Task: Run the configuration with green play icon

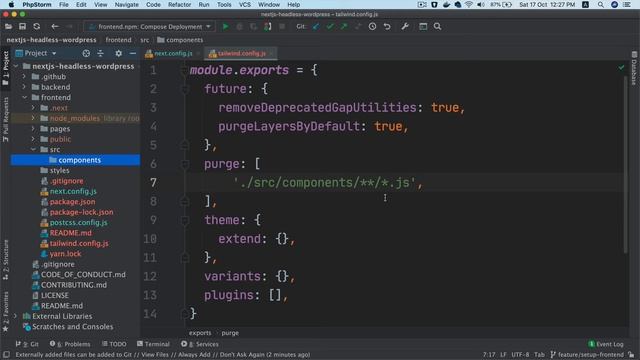Action: 225,27
